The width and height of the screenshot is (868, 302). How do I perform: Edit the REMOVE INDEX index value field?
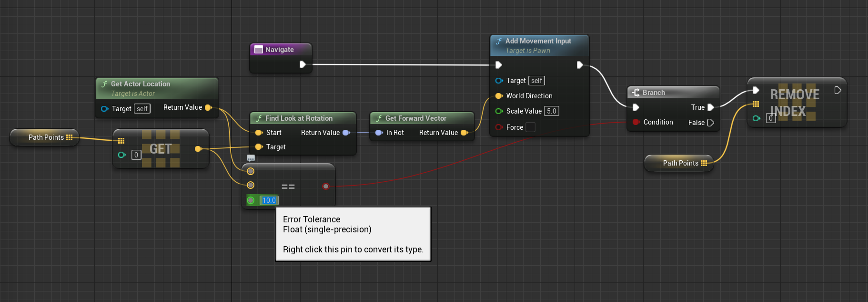(x=771, y=118)
